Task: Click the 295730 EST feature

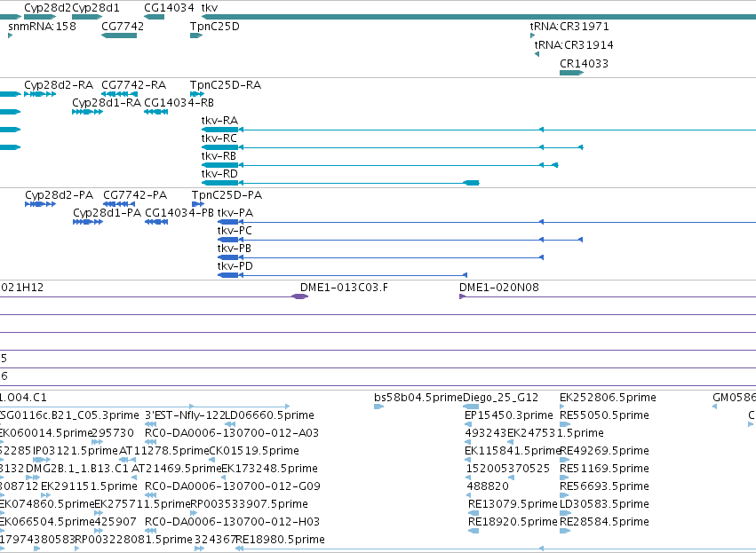Action: [x=97, y=442]
